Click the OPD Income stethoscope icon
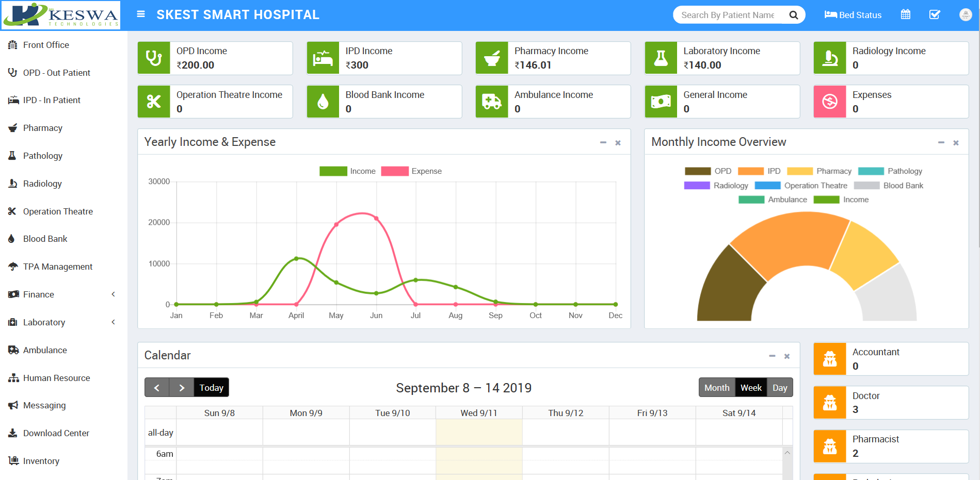 click(x=154, y=58)
